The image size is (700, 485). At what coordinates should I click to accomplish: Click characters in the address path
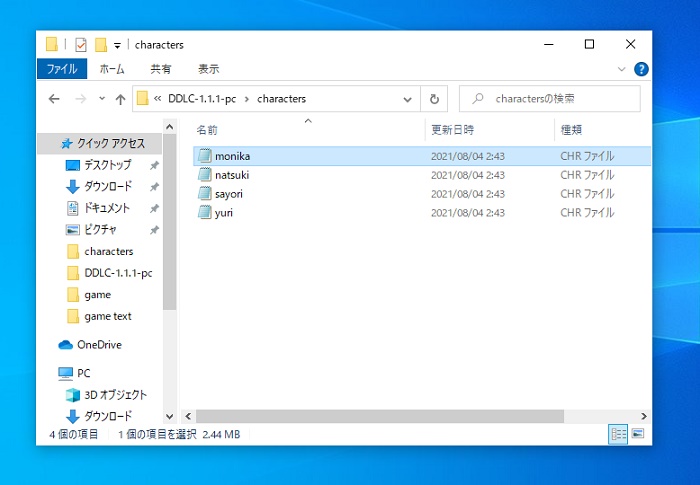(x=281, y=99)
